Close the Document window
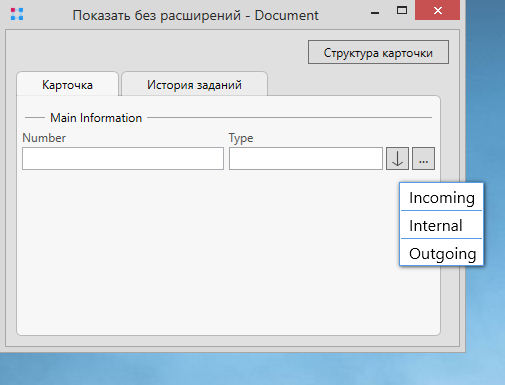This screenshot has height=385, width=505. (x=438, y=10)
